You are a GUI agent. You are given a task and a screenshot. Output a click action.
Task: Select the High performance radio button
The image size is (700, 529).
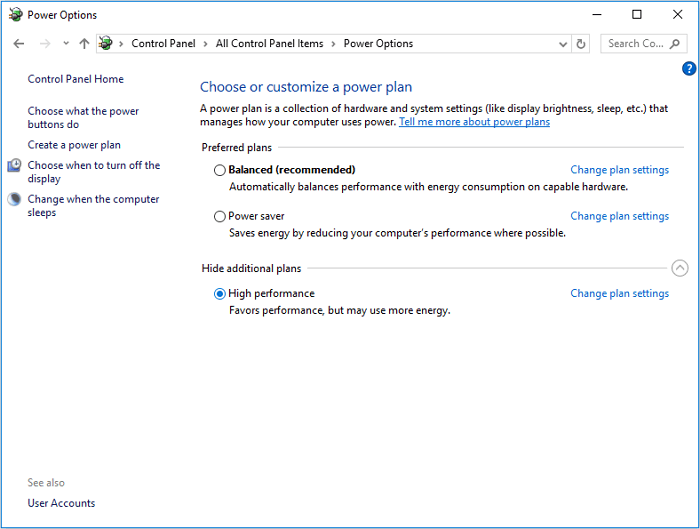coord(220,294)
